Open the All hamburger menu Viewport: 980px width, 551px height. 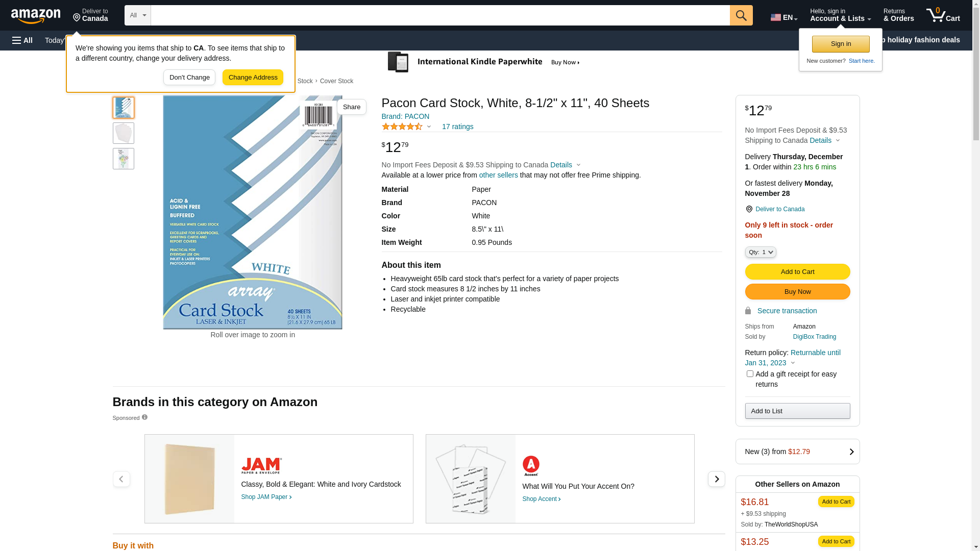(22, 40)
